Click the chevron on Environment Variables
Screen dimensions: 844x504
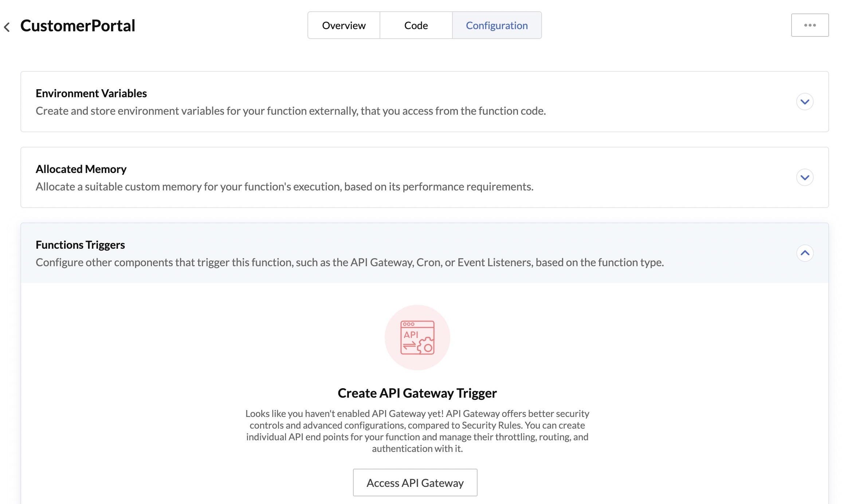805,101
